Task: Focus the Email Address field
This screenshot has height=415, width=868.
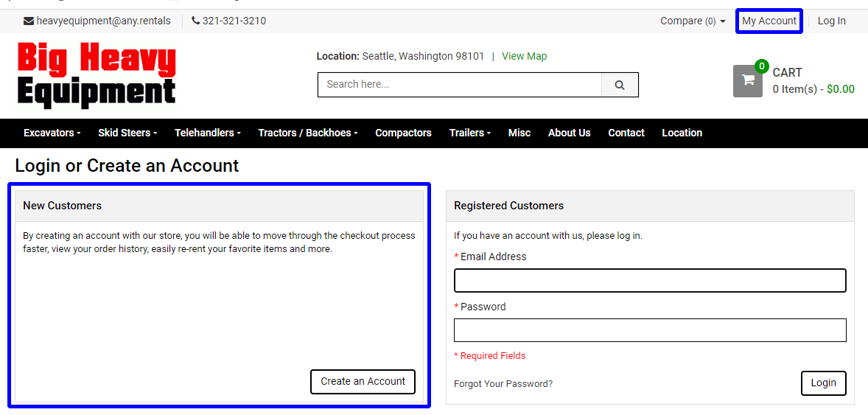Action: click(x=650, y=281)
